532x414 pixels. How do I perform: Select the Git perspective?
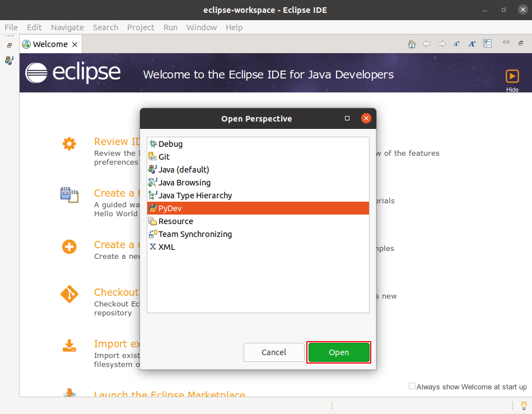pos(258,157)
